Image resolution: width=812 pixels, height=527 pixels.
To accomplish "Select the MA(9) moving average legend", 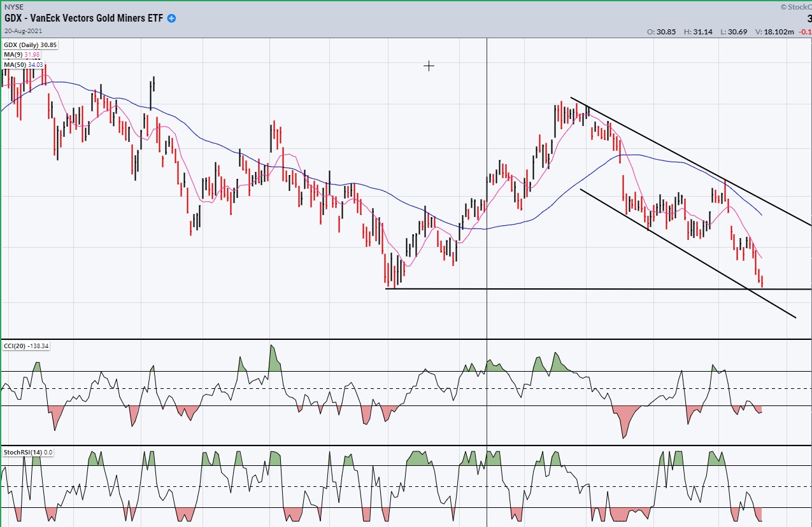I will pyautogui.click(x=22, y=55).
